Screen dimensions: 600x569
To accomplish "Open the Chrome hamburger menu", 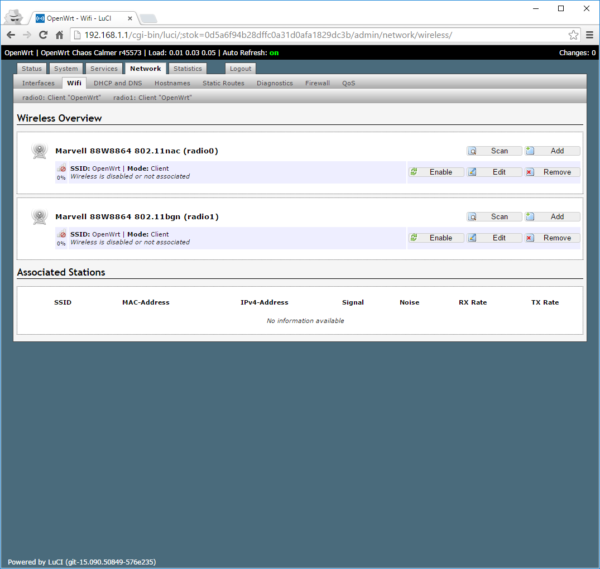I will coord(589,34).
